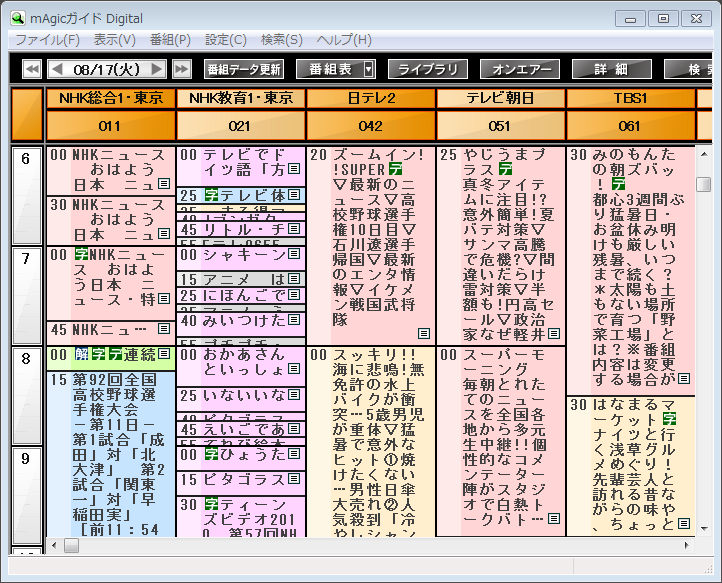The width and height of the screenshot is (722, 583).
Task: Open the 検索(S) menu
Action: [x=281, y=39]
